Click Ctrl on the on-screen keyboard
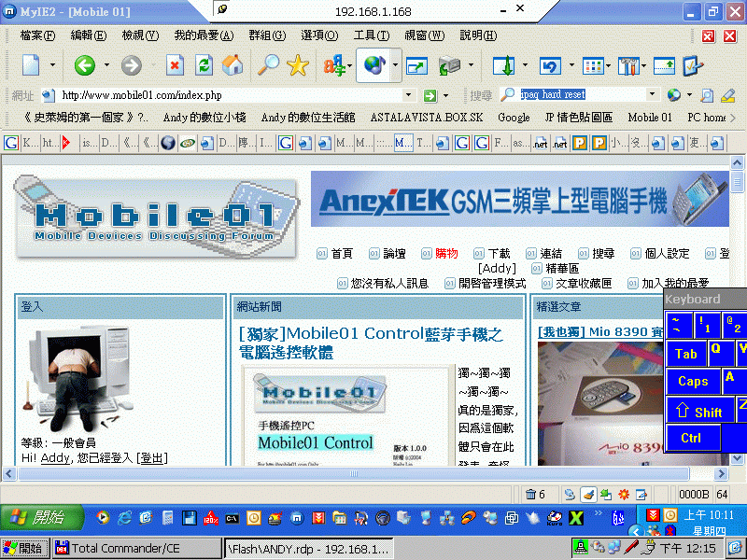This screenshot has width=747, height=560. point(693,438)
